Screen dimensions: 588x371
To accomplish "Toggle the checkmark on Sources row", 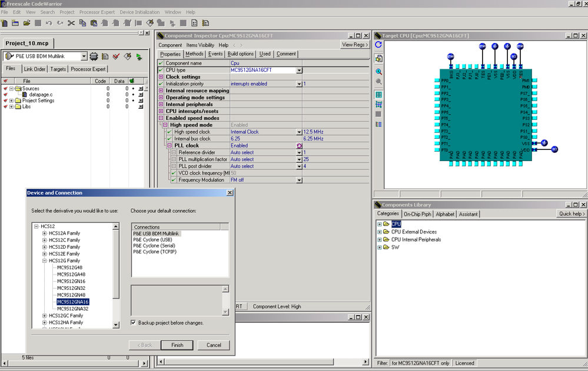I will point(5,89).
